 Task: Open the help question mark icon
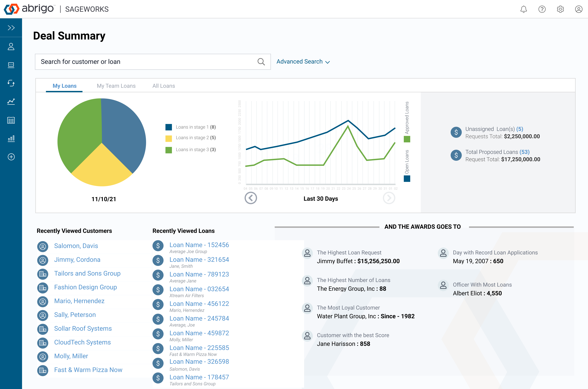coord(542,9)
